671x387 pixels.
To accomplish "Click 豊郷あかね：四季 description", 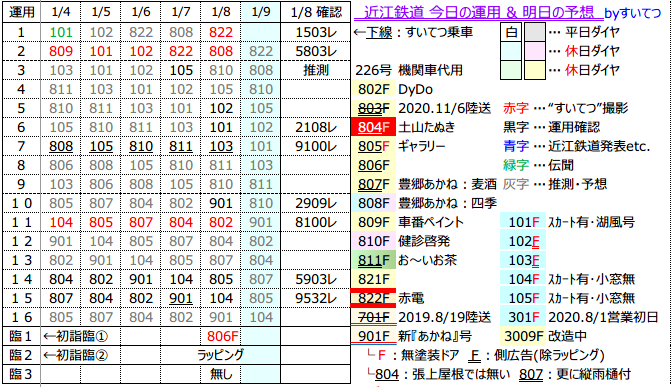I will 447,203.
